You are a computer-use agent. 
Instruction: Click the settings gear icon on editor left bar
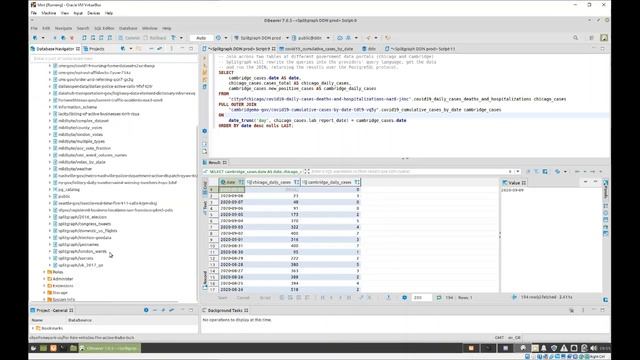204,131
